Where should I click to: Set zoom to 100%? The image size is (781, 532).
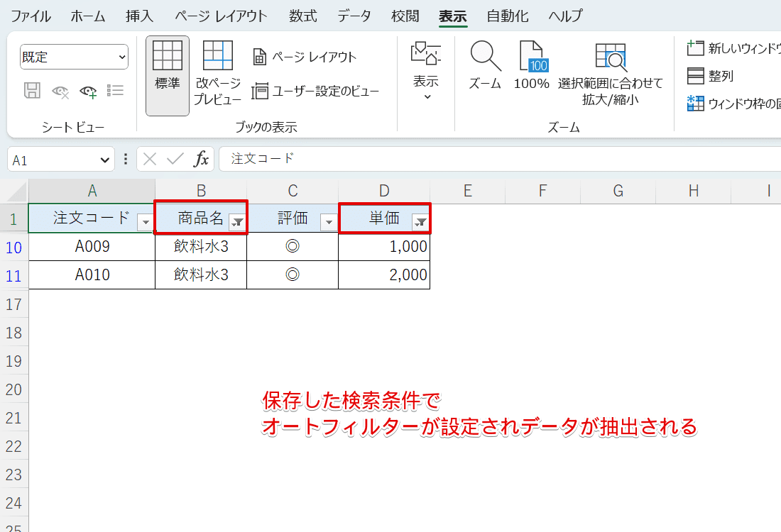[532, 66]
